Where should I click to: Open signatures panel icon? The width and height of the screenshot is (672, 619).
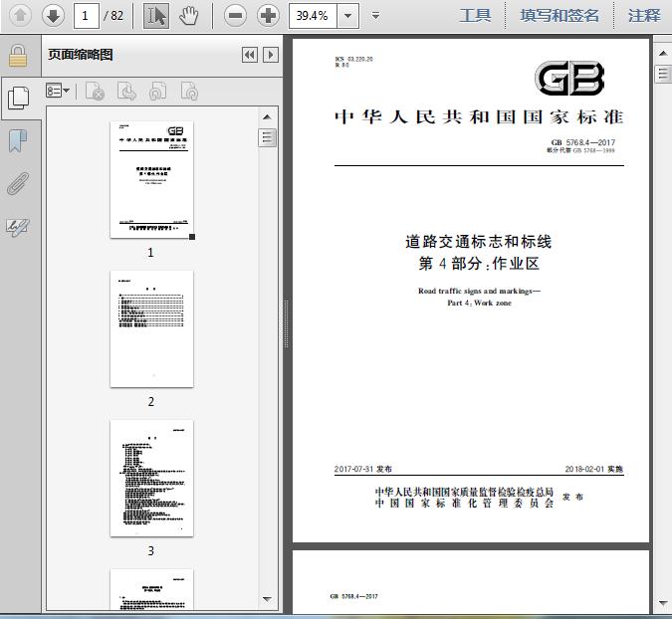[x=18, y=228]
